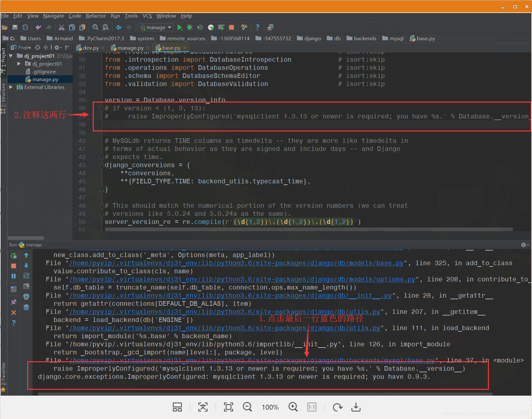This screenshot has width=532, height=419.
Task: Open the Refactor menu
Action: click(96, 16)
